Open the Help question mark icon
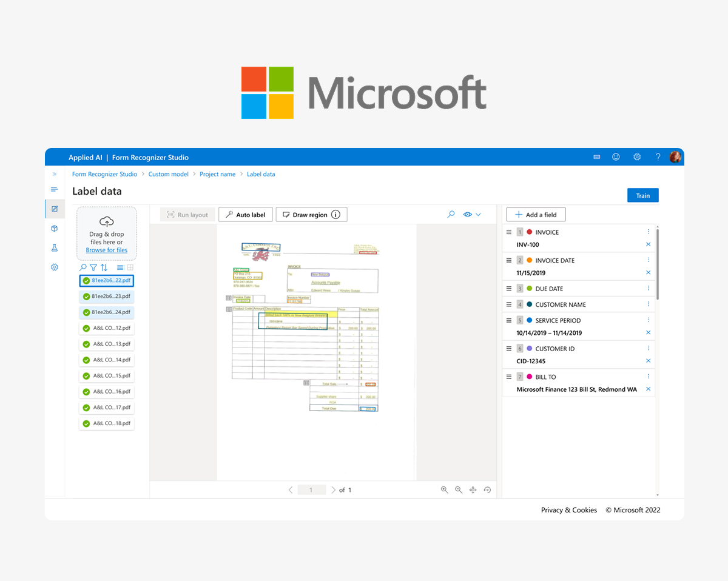728x581 pixels. (658, 157)
